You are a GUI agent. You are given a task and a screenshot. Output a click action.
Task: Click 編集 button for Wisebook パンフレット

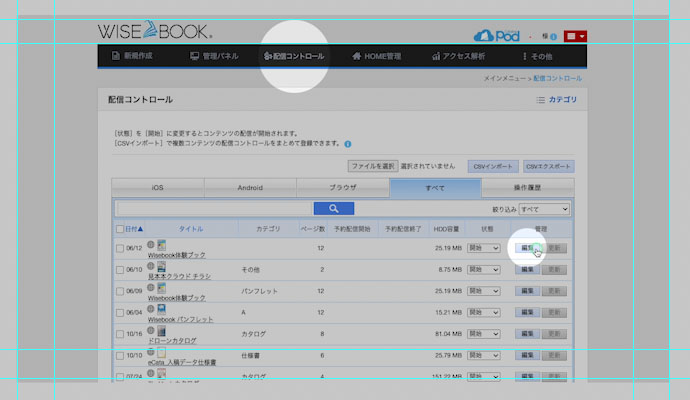527,313
